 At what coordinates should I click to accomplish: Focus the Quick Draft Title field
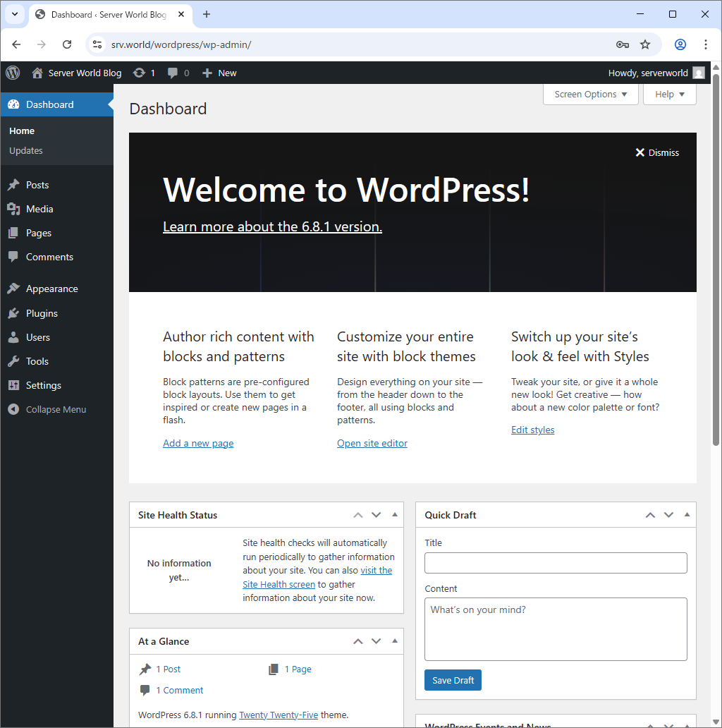(556, 563)
